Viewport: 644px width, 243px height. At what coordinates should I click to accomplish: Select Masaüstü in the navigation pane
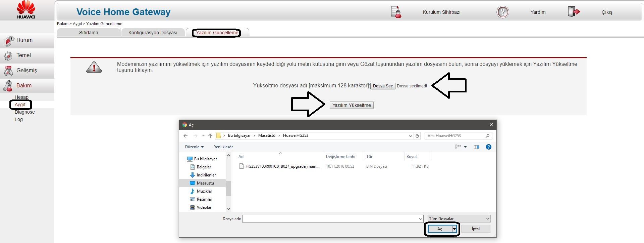(205, 183)
